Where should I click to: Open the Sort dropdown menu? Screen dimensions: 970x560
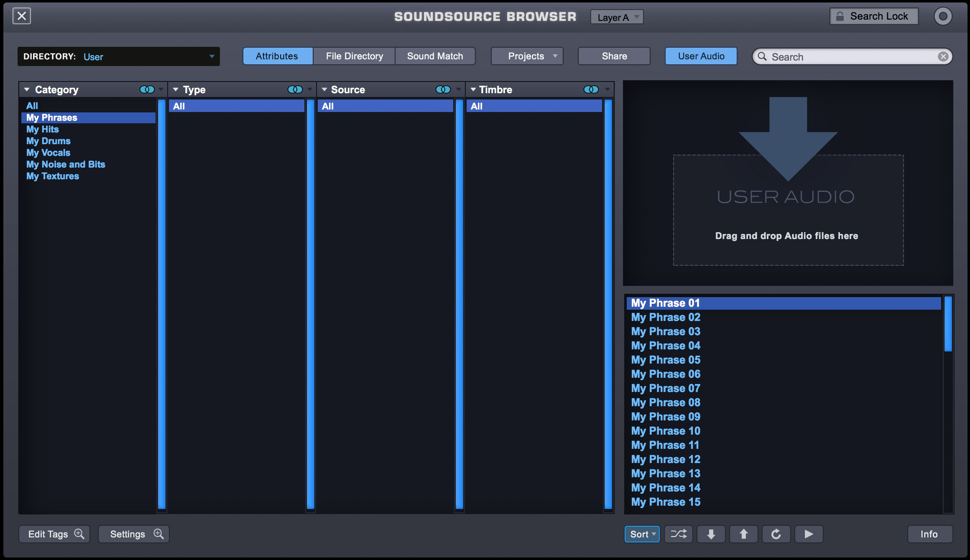click(x=642, y=534)
